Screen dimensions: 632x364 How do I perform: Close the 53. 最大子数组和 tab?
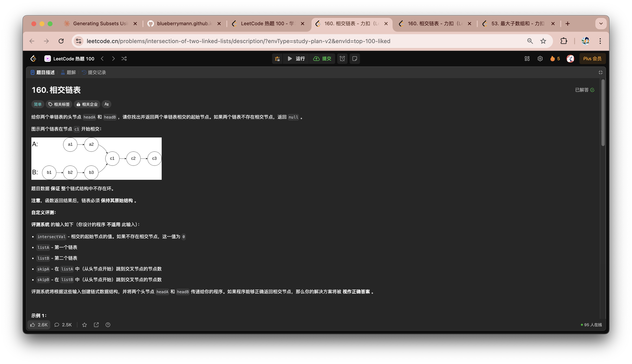pyautogui.click(x=553, y=24)
